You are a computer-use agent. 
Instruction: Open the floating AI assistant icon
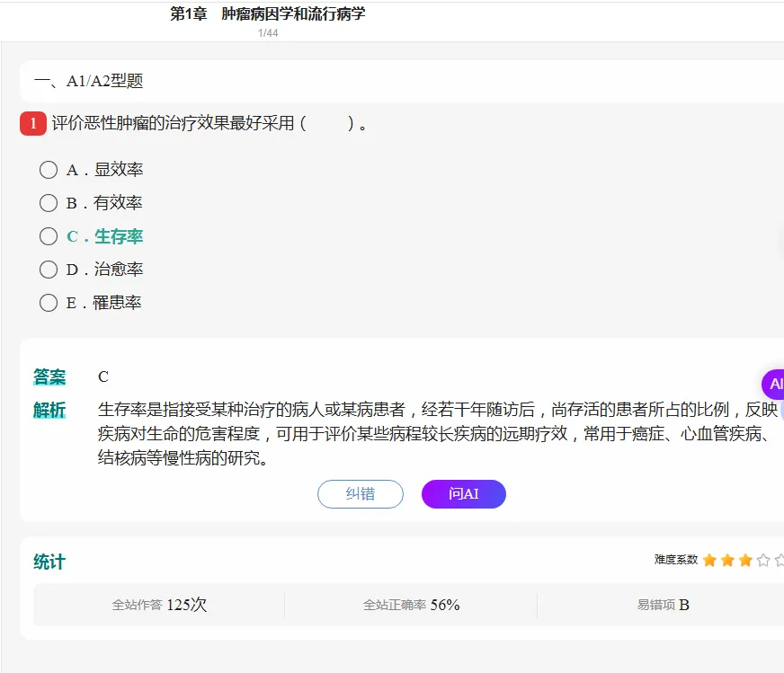click(773, 384)
